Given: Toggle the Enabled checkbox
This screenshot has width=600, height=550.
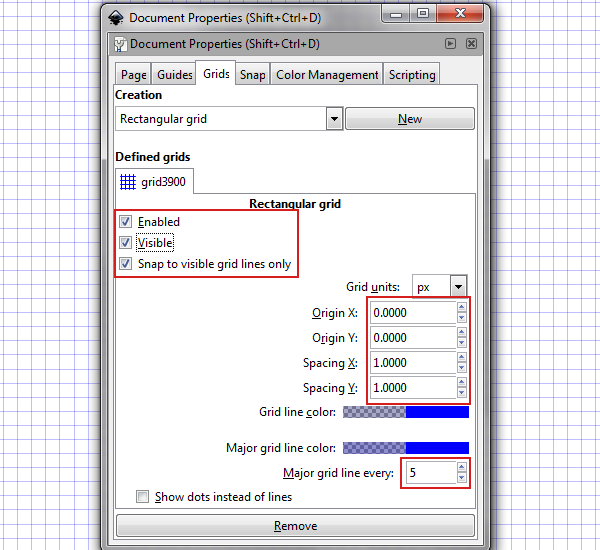Looking at the screenshot, I should pyautogui.click(x=125, y=222).
